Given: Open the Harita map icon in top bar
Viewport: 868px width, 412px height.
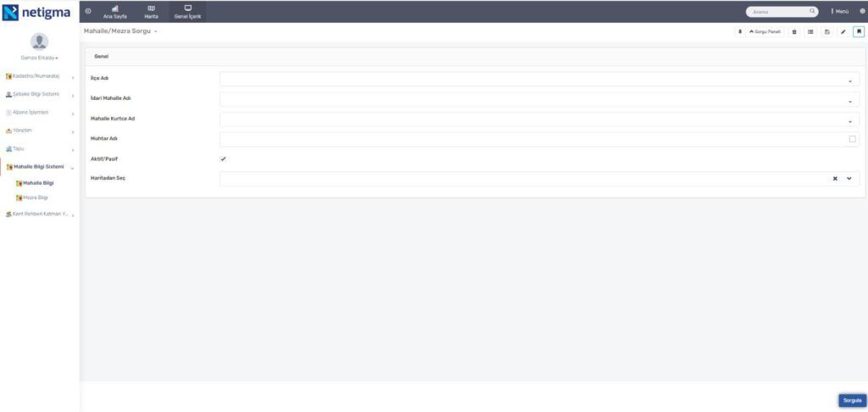Looking at the screenshot, I should click(151, 12).
